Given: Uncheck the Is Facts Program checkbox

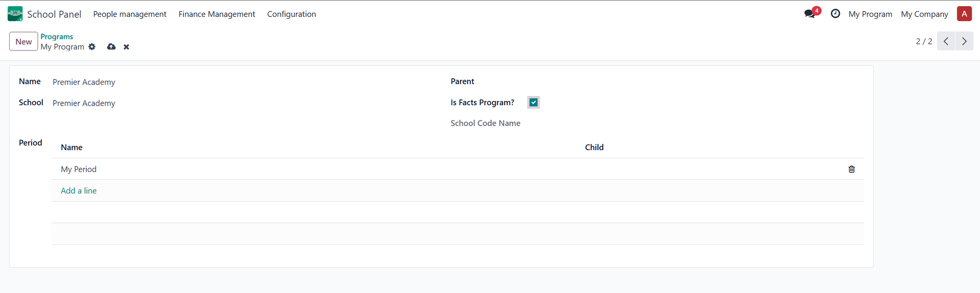Looking at the screenshot, I should [533, 103].
